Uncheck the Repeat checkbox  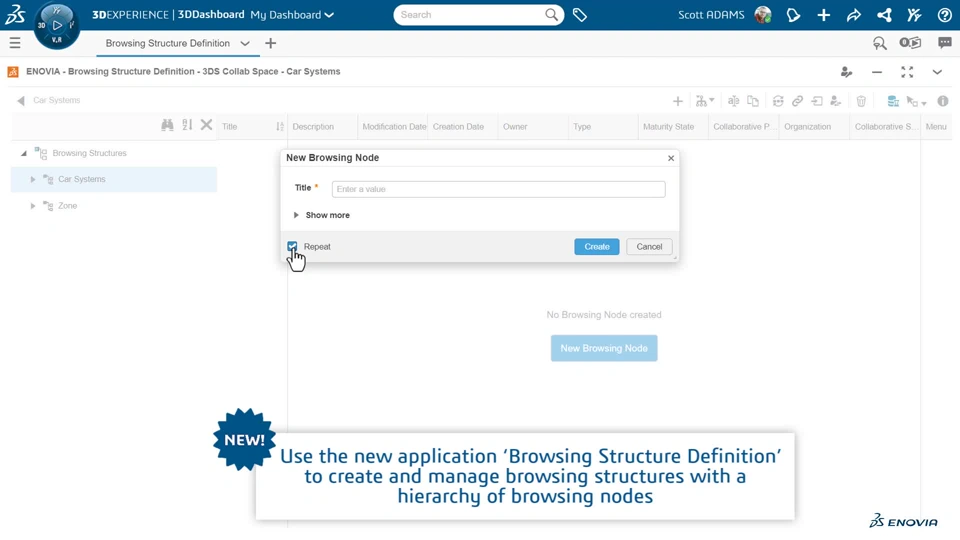pyautogui.click(x=292, y=246)
